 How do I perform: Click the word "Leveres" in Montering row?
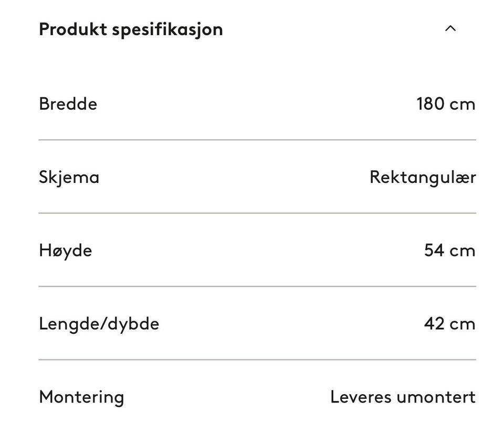pyautogui.click(x=361, y=397)
